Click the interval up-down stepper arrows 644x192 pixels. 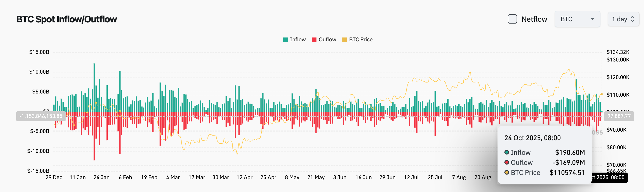click(632, 19)
